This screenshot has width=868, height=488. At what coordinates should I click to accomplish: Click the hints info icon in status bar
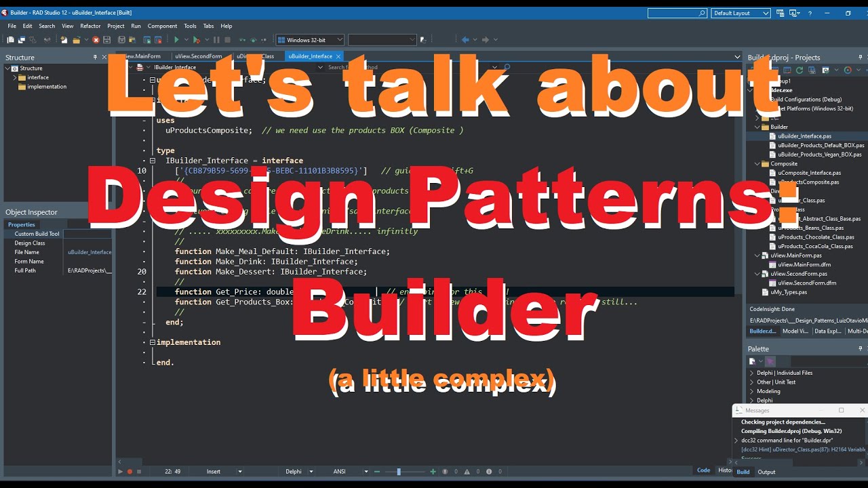pyautogui.click(x=490, y=471)
